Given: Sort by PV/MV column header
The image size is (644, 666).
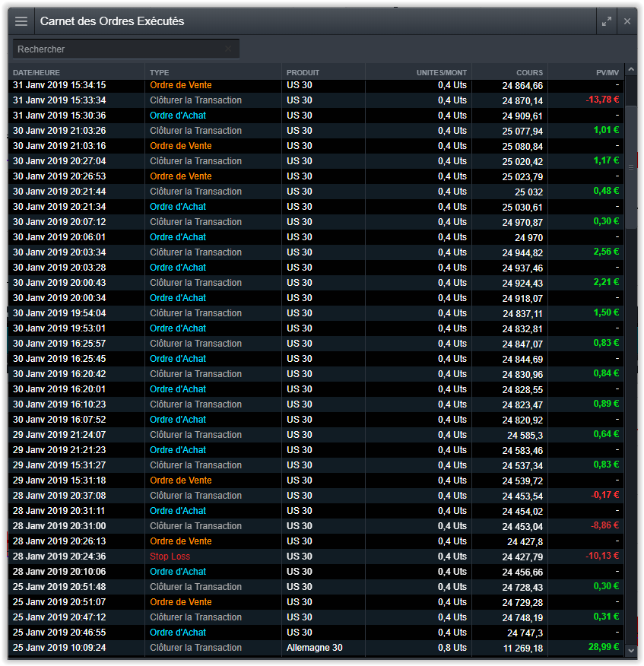Looking at the screenshot, I should pyautogui.click(x=608, y=73).
